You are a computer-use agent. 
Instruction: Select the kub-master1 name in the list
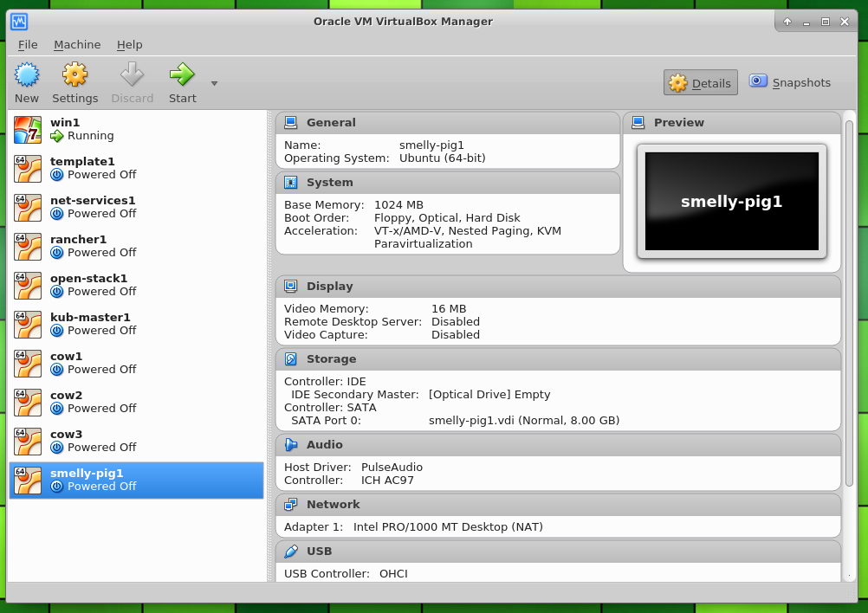click(x=90, y=318)
